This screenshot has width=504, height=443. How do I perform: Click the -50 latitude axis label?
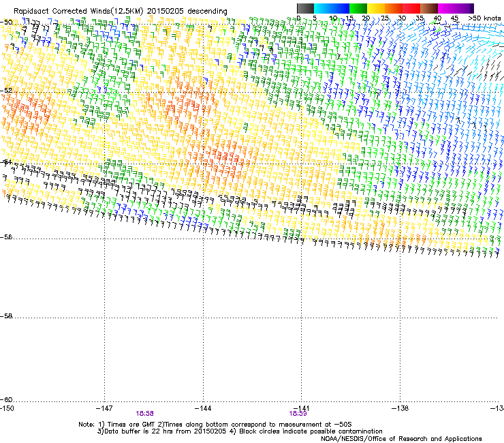[x=6, y=22]
